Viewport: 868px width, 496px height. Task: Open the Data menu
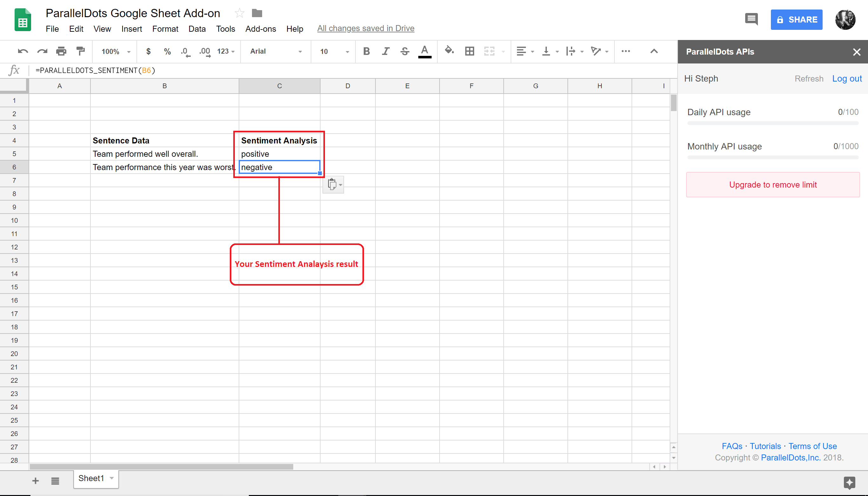point(197,29)
